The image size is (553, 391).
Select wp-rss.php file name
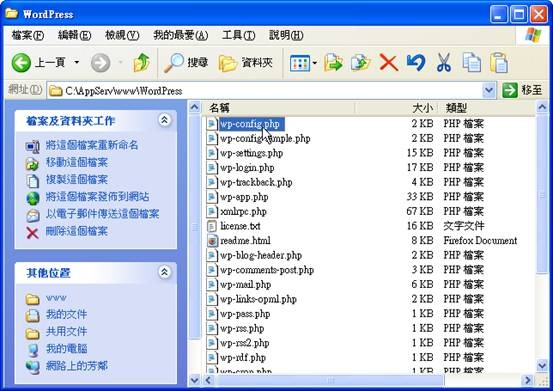pos(242,329)
